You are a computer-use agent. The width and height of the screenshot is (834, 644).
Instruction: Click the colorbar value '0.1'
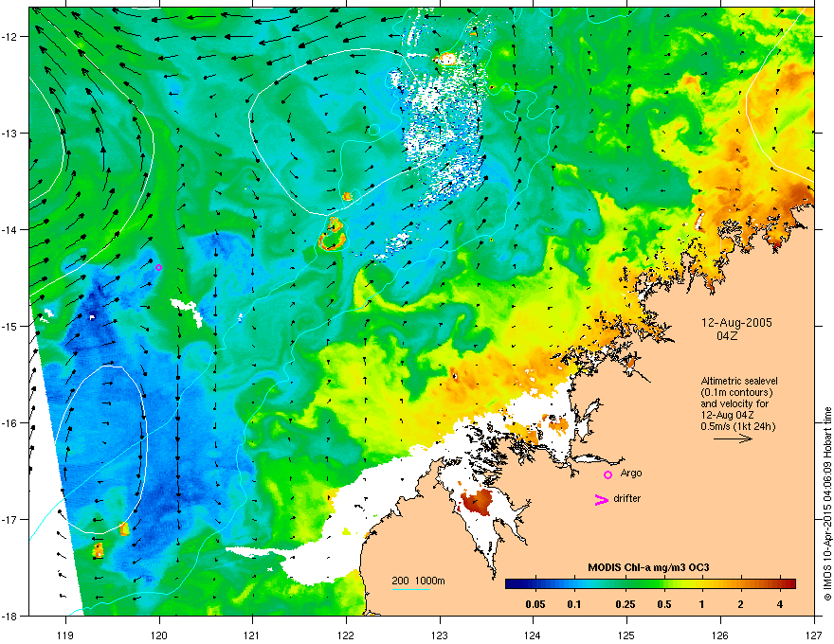pos(574,604)
